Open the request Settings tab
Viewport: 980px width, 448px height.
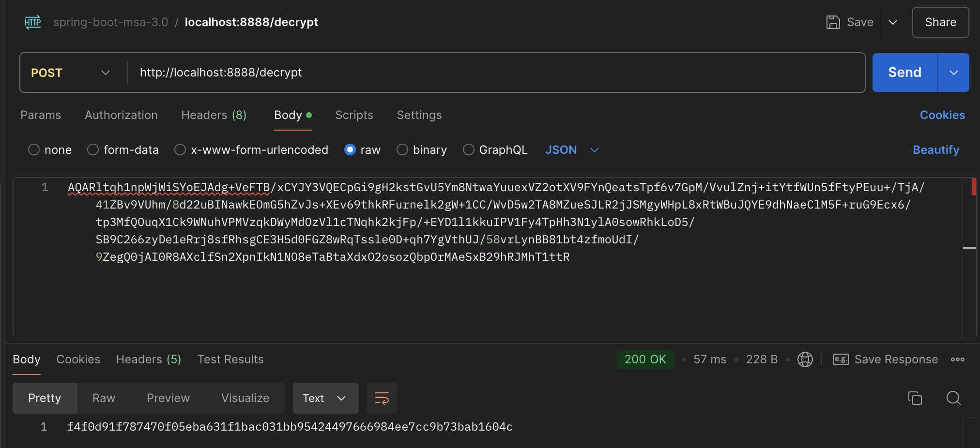(419, 115)
